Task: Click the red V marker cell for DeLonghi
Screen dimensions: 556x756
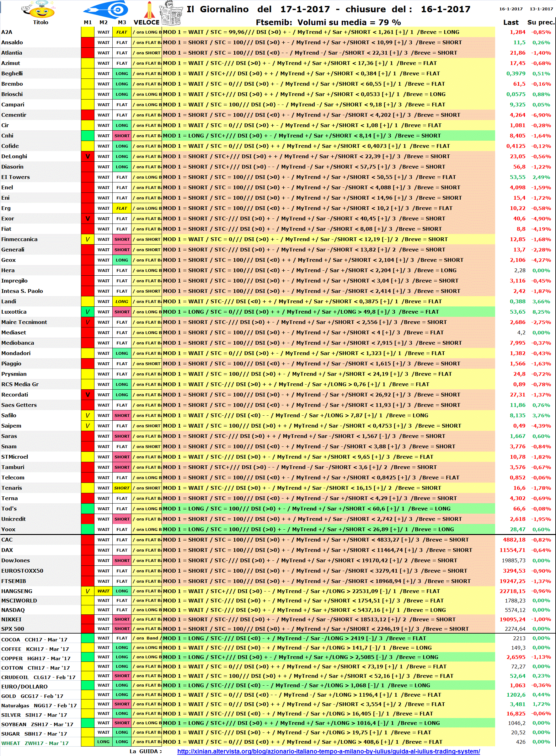Action: click(x=88, y=157)
